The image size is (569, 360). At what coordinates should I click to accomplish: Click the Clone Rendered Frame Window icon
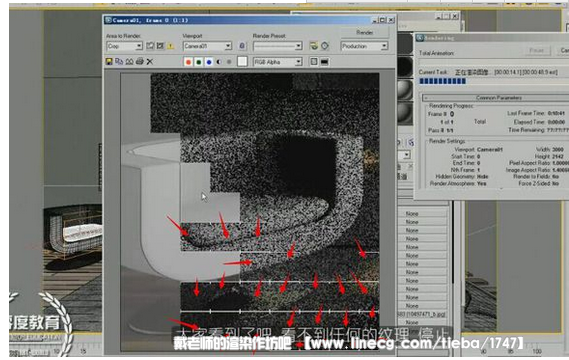pos(129,62)
